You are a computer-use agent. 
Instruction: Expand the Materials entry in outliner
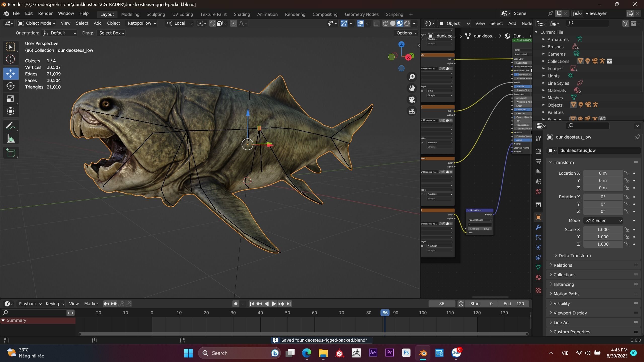[x=543, y=90]
